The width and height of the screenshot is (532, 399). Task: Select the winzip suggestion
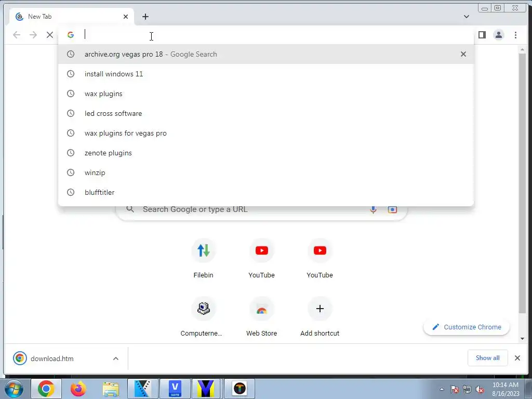click(x=265, y=172)
